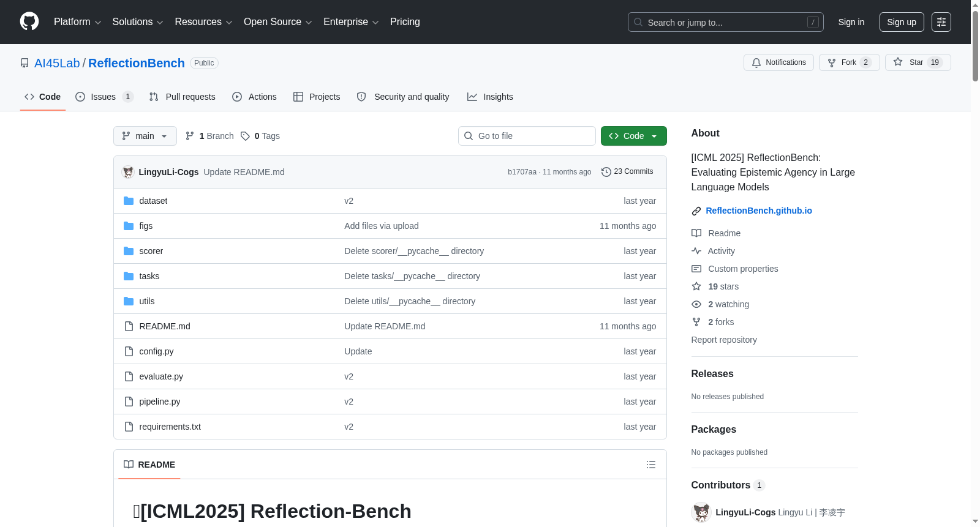Expand the Solutions menu
The width and height of the screenshot is (980, 527).
coord(138,22)
